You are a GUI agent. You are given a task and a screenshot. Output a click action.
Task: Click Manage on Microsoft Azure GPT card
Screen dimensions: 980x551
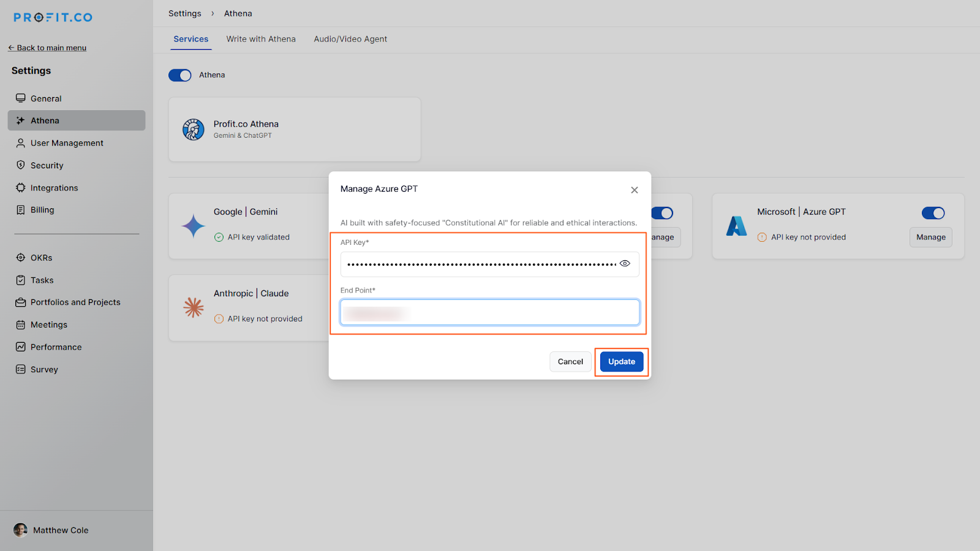931,238
